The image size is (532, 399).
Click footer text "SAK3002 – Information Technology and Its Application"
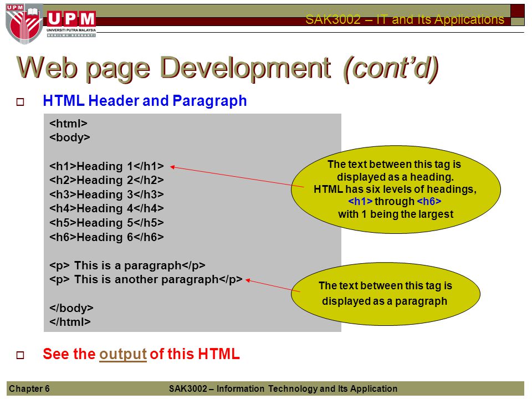(x=283, y=389)
